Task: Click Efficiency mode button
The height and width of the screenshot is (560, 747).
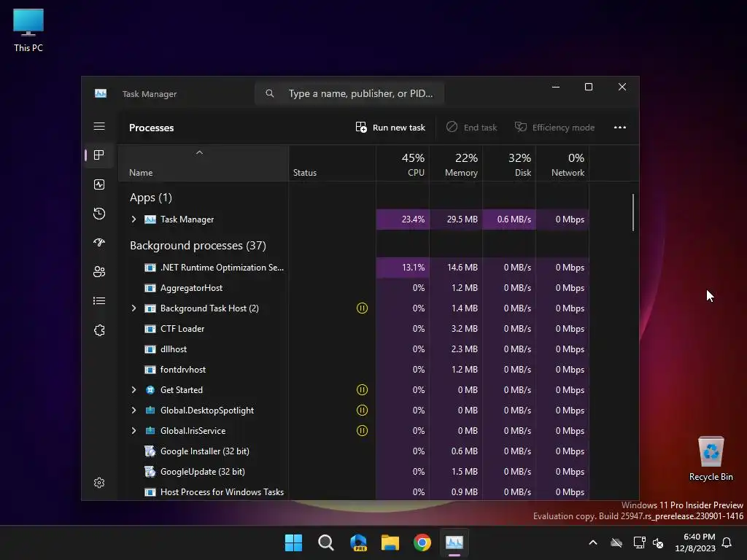Action: [x=555, y=127]
